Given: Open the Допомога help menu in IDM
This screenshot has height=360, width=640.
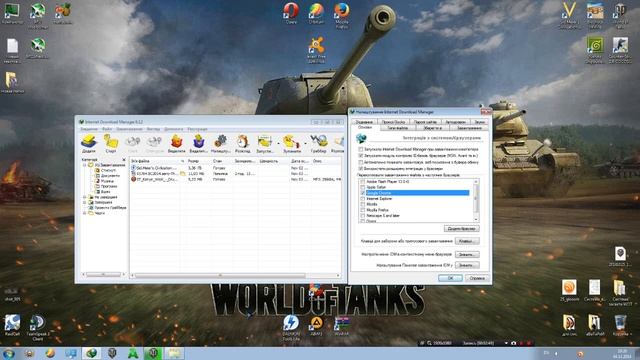Looking at the screenshot, I should click(174, 129).
